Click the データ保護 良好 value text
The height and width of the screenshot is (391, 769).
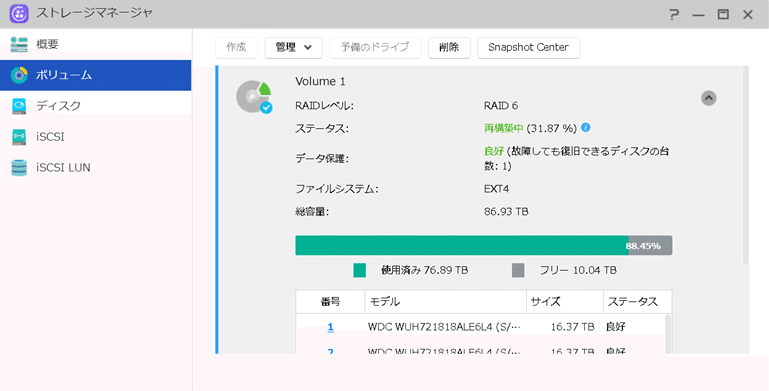point(494,151)
